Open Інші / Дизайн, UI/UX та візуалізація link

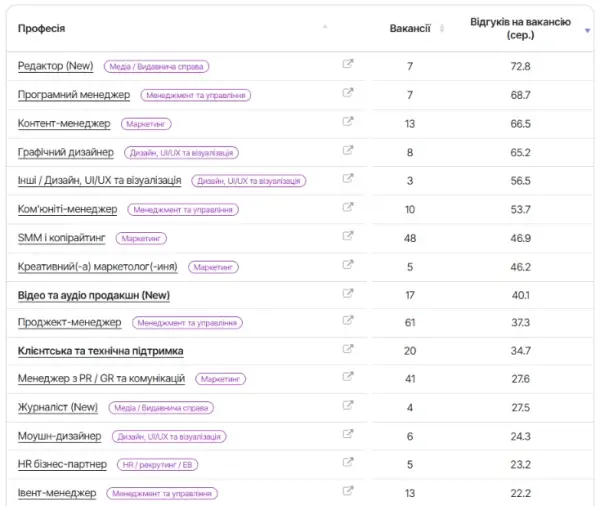(x=99, y=180)
